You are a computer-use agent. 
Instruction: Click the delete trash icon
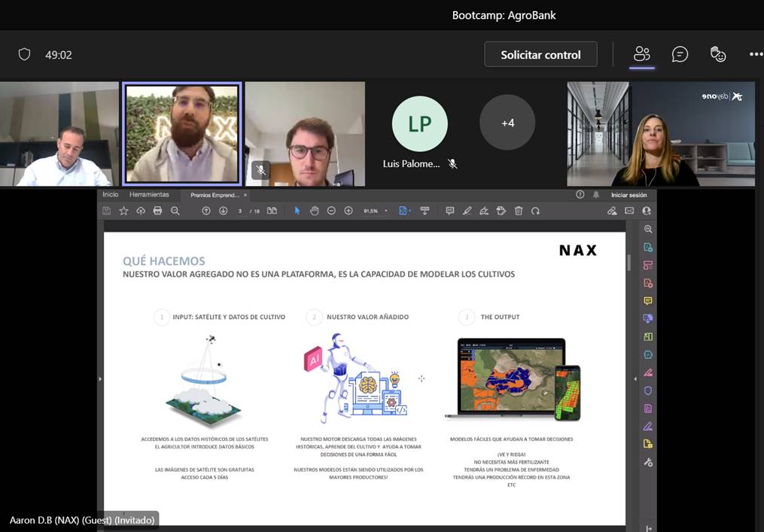point(519,211)
